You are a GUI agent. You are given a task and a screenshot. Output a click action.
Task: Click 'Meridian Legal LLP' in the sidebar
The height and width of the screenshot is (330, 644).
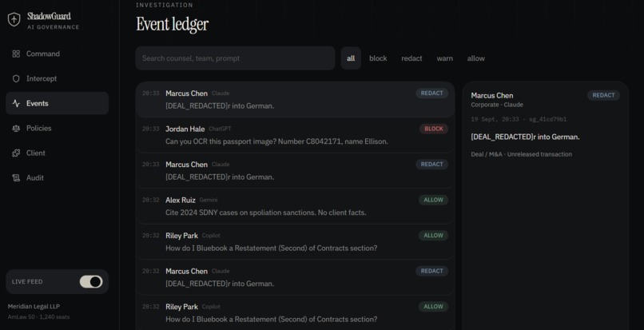coord(34,307)
